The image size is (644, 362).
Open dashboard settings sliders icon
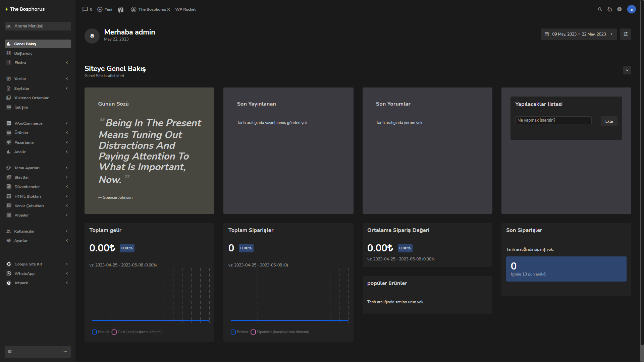click(626, 34)
